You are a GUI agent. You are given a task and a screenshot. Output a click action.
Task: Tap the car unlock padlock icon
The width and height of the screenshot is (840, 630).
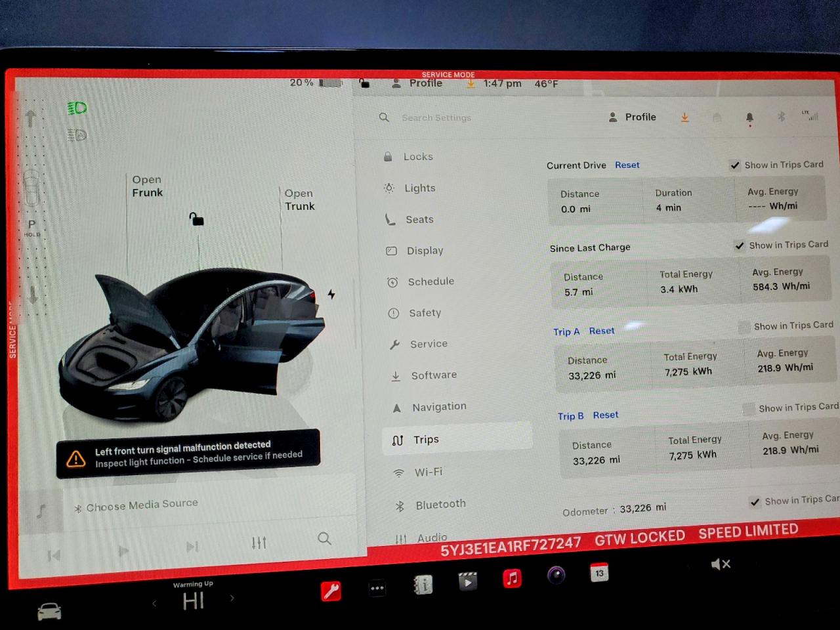pyautogui.click(x=196, y=219)
